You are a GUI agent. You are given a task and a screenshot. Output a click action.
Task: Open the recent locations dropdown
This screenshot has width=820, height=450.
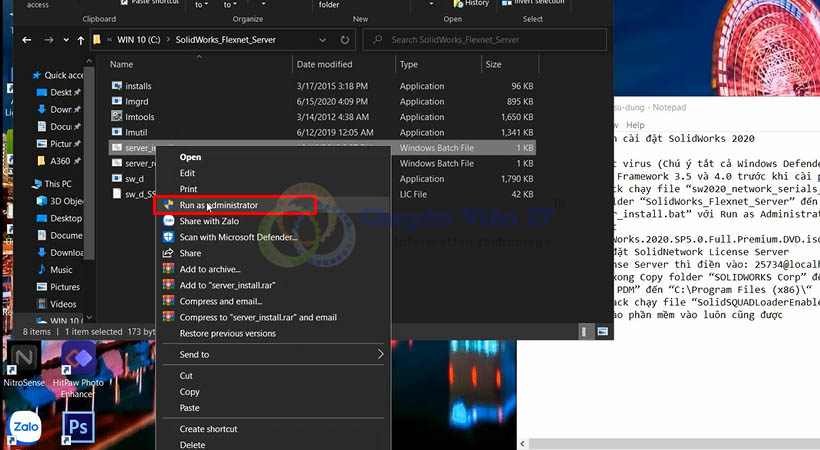(64, 40)
